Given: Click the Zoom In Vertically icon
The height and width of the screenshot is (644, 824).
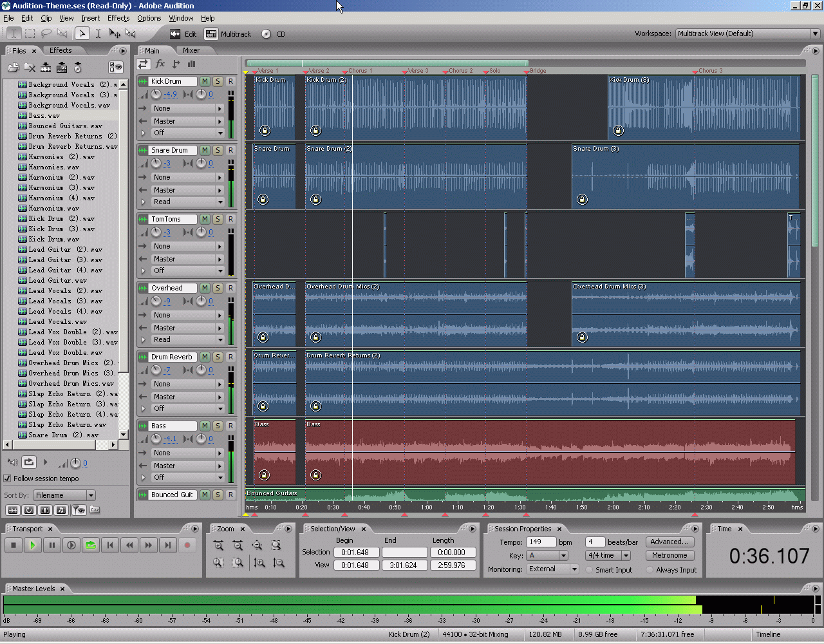Looking at the screenshot, I should pos(259,563).
